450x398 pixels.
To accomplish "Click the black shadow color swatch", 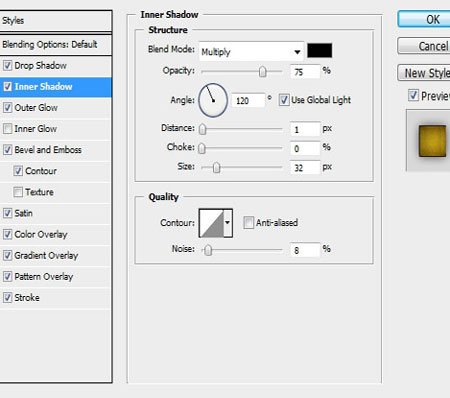I will [x=319, y=50].
